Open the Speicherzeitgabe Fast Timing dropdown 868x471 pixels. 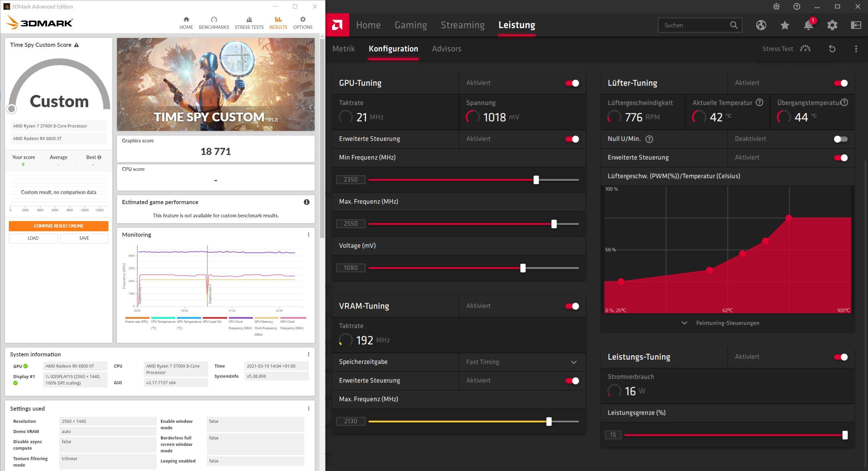(522, 362)
